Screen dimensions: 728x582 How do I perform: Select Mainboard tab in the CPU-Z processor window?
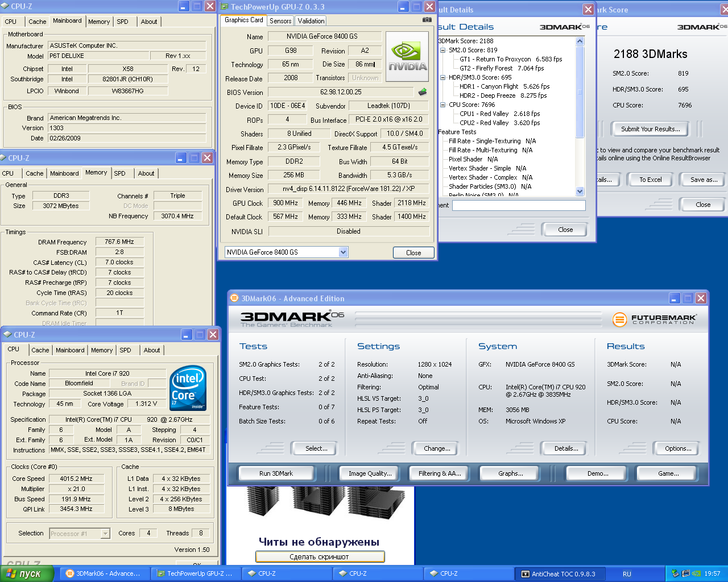click(x=70, y=350)
